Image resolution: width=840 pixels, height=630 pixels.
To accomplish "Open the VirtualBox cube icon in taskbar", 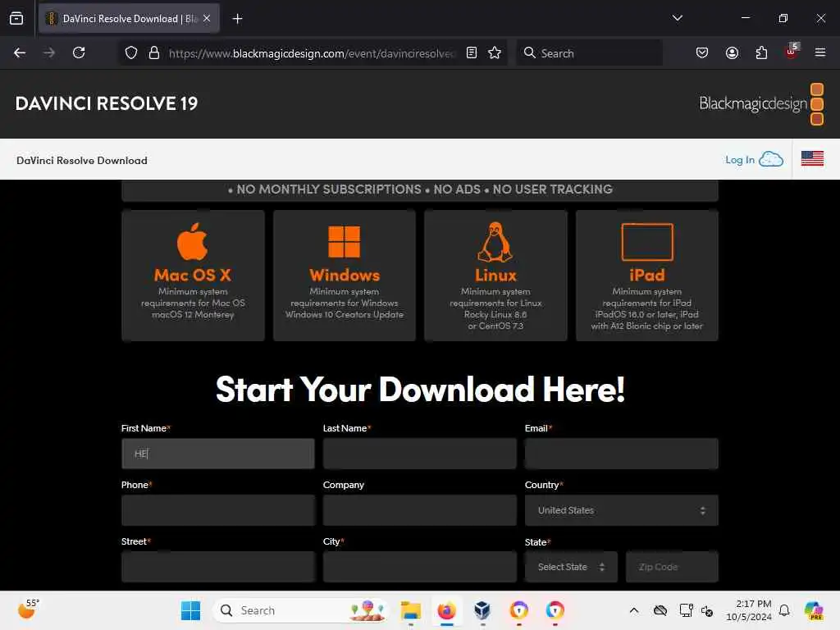I will click(482, 610).
